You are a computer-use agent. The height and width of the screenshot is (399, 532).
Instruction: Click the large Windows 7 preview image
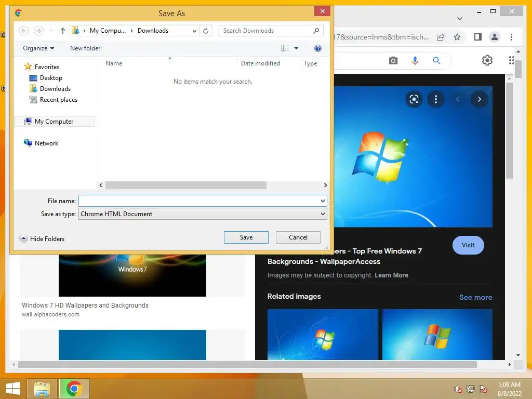(x=413, y=157)
